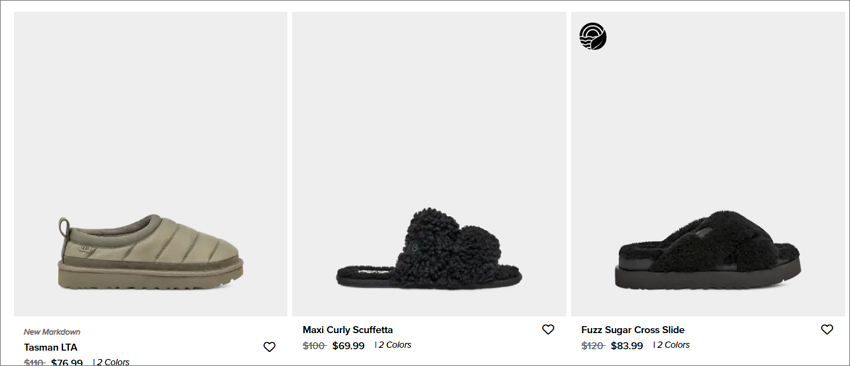Image resolution: width=850 pixels, height=366 pixels.
Task: Click the crossed-out $110 Tasman price
Action: pyautogui.click(x=34, y=362)
